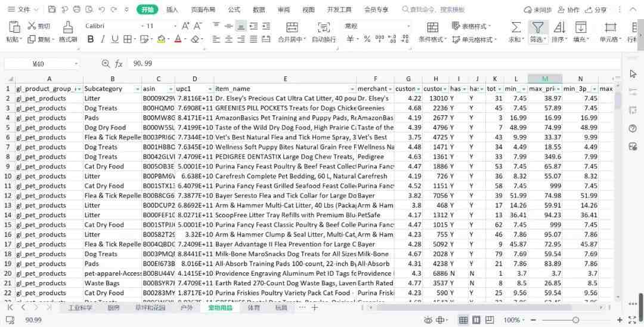Viewport: 644px width, 327px height.
Task: Open the asin column filter dropdown
Action: 171,89
